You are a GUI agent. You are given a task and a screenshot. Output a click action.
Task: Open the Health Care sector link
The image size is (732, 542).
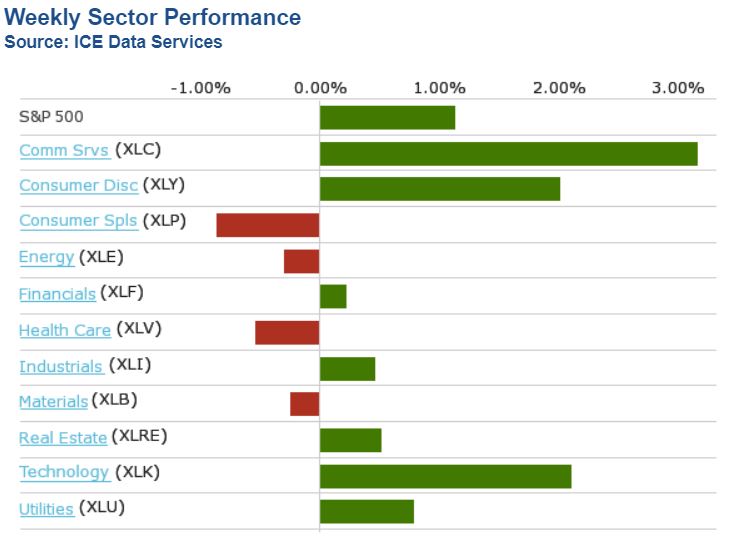(x=64, y=329)
